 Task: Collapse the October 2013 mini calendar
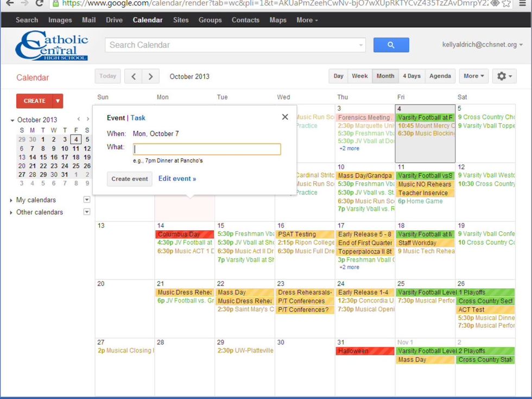[x=12, y=120]
